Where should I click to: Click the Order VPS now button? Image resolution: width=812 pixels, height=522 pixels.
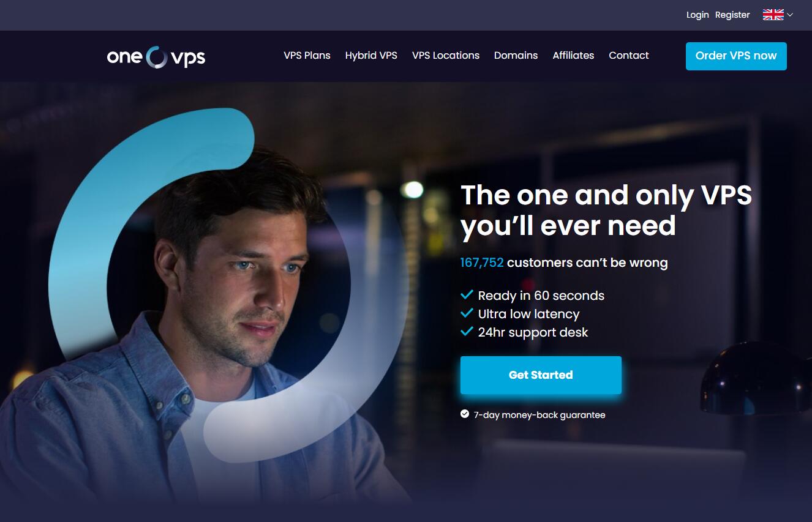pyautogui.click(x=736, y=56)
